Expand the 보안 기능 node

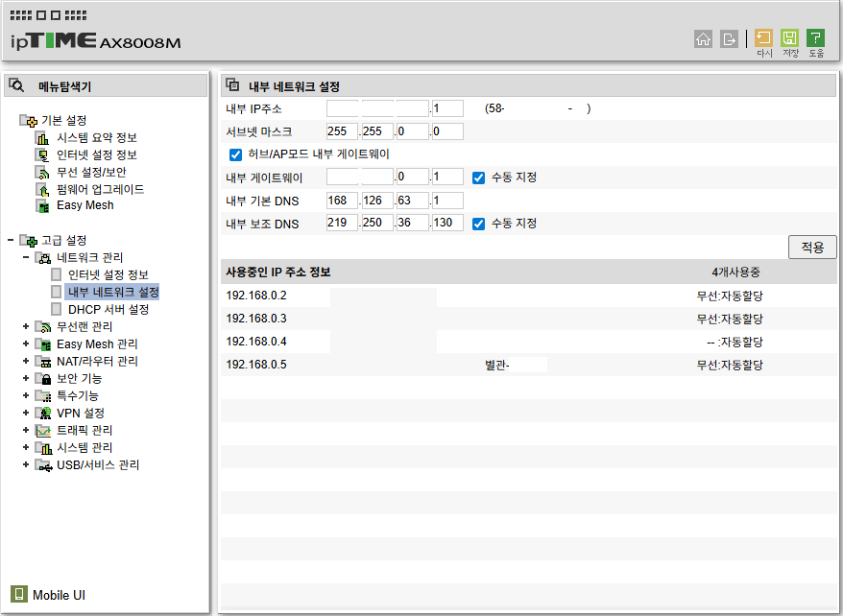26,378
